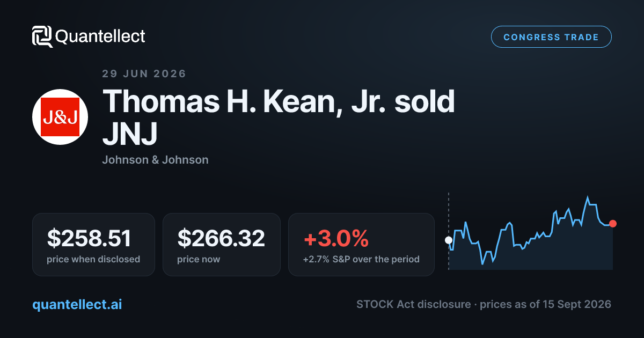
Task: Click the +2.7% S&P over the period text
Action: click(x=361, y=259)
